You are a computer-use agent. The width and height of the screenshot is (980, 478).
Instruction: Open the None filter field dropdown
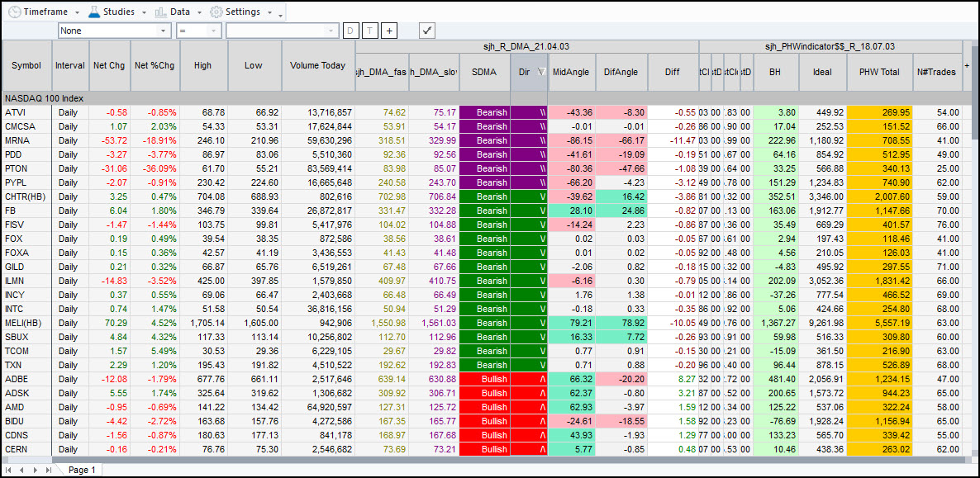pos(163,31)
